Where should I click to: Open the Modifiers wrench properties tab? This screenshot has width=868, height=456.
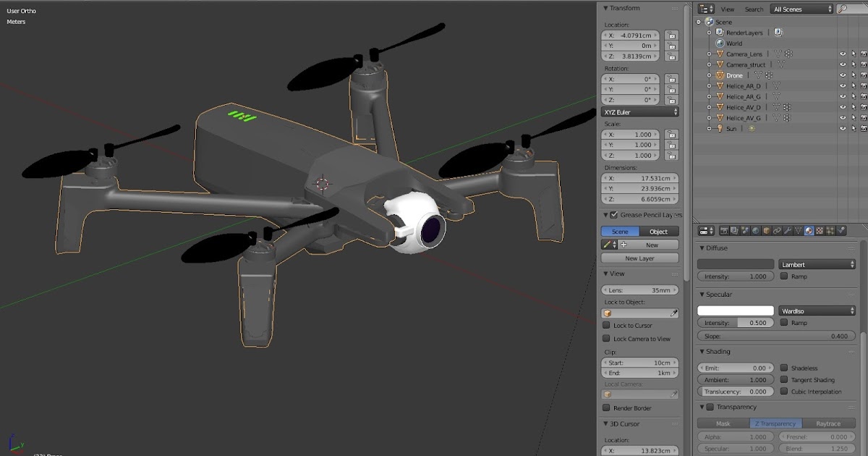pos(787,230)
